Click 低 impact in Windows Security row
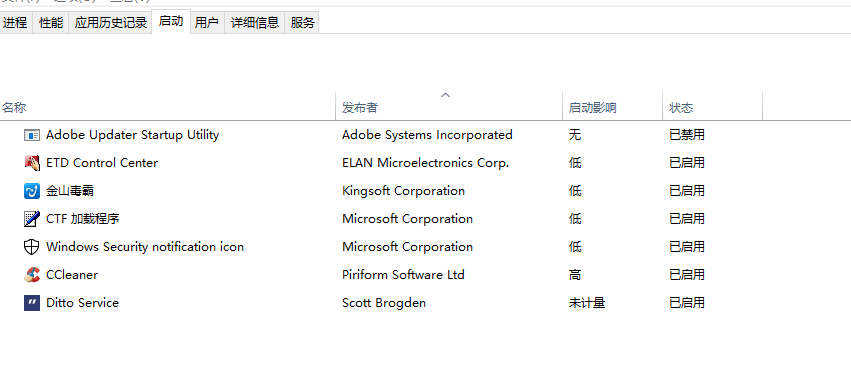The image size is (851, 381). click(x=575, y=247)
